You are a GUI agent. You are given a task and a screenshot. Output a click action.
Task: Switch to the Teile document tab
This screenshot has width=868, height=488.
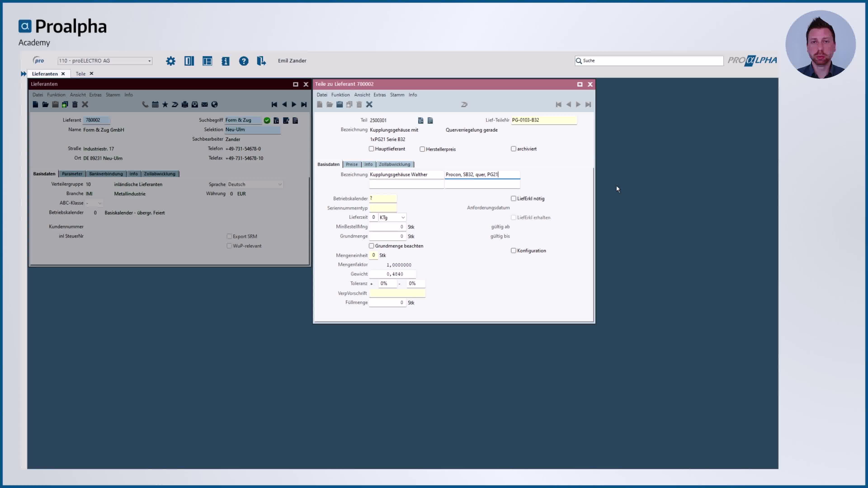80,74
